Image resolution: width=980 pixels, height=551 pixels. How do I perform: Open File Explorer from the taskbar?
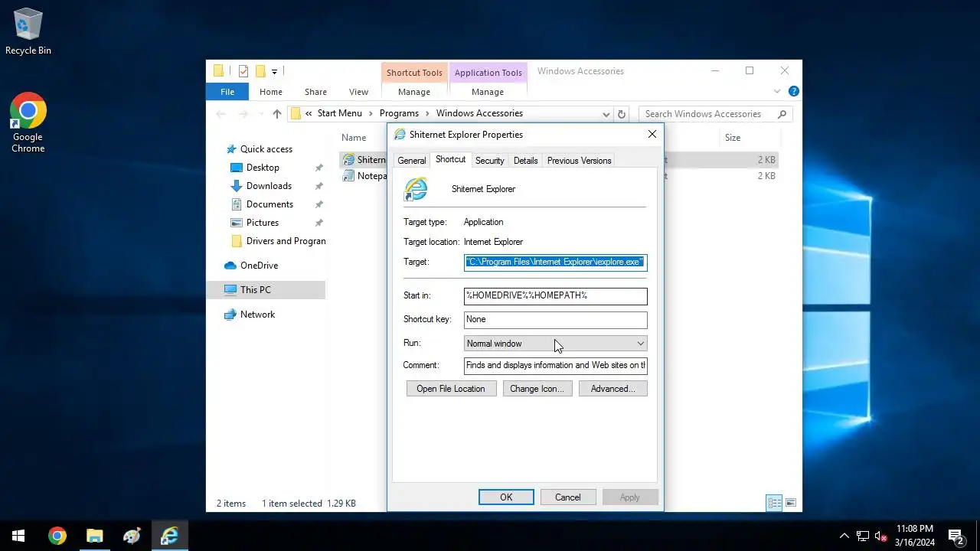[94, 536]
